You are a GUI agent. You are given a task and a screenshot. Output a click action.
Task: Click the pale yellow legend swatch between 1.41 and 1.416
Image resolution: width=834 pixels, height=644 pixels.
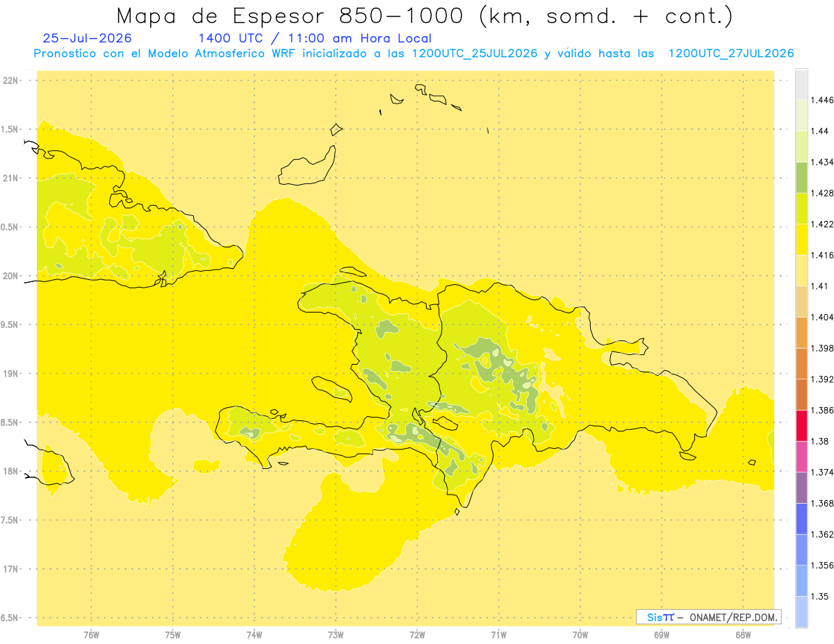801,270
